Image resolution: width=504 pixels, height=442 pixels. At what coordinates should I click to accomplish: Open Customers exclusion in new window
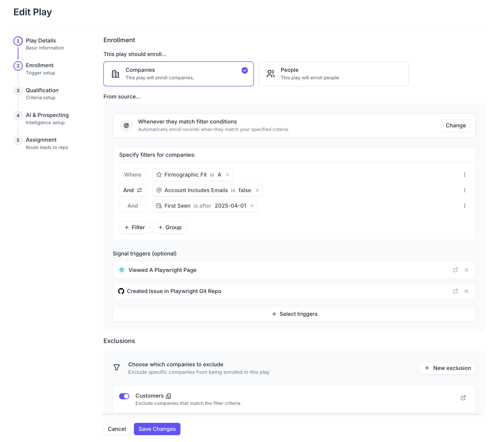click(463, 398)
